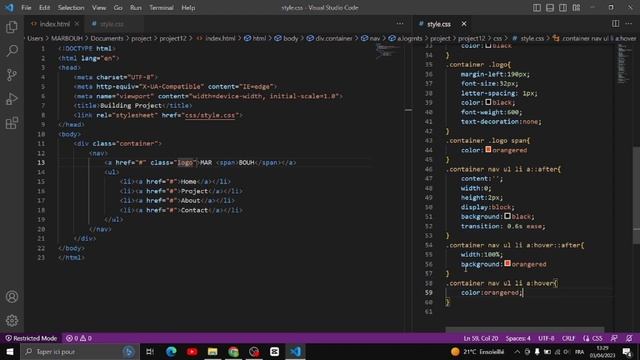This screenshot has height=360, width=640.
Task: Click breadcrumb project12 in left editor
Action: [x=173, y=38]
